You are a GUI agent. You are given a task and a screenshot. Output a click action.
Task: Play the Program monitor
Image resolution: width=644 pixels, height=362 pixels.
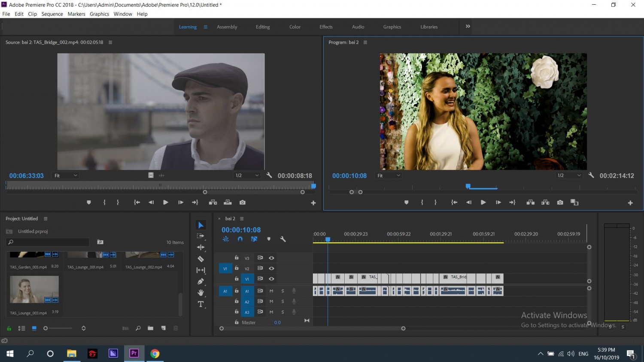(483, 202)
